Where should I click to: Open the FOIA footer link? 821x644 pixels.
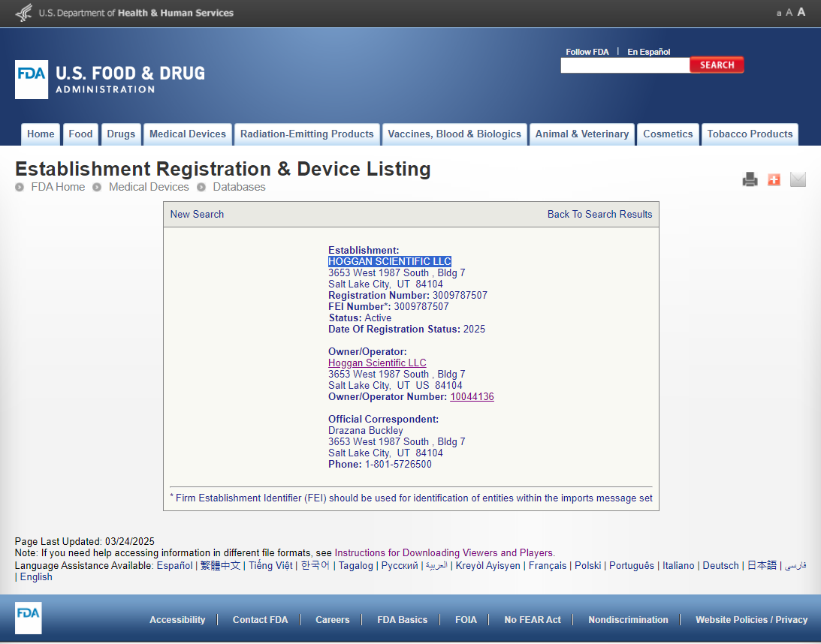click(x=466, y=620)
